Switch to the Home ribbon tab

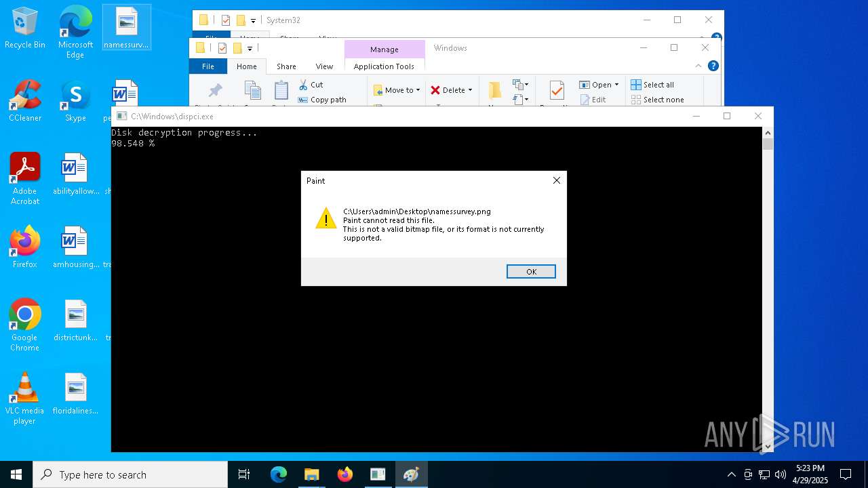coord(246,66)
